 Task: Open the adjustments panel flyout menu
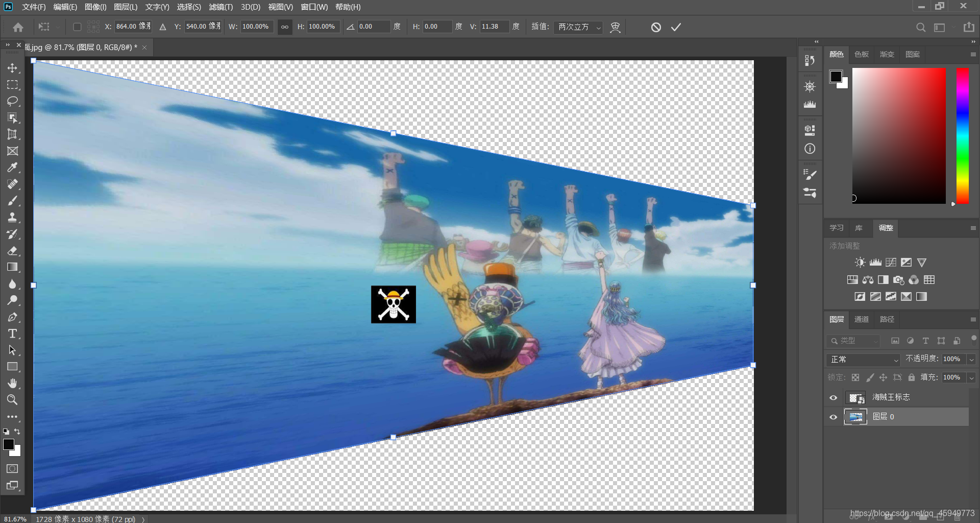coord(973,228)
